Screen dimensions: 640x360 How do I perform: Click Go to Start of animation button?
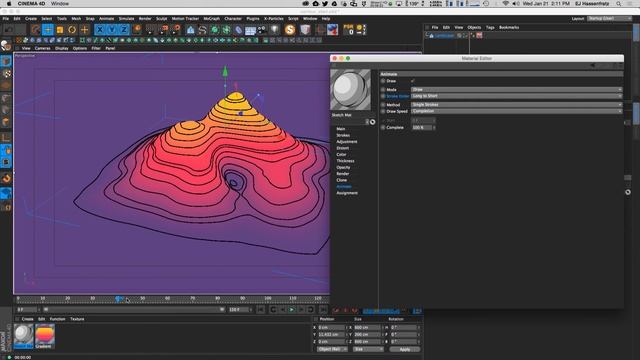(x=260, y=310)
